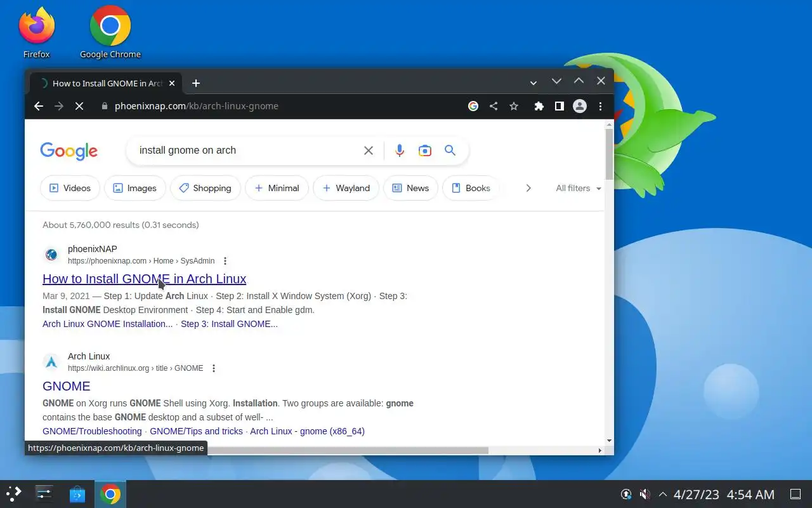This screenshot has height=508, width=812.
Task: Click the vertical scrollbar thumb
Action: pos(609,153)
